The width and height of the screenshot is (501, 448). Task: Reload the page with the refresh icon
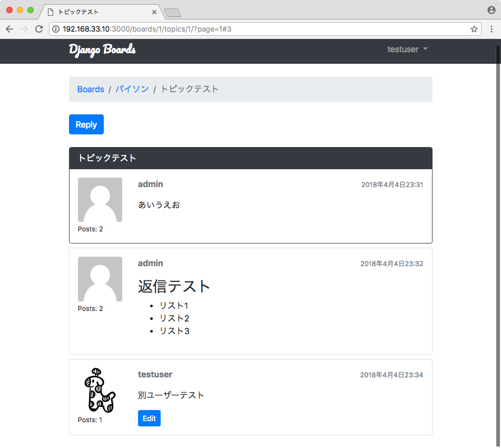39,29
